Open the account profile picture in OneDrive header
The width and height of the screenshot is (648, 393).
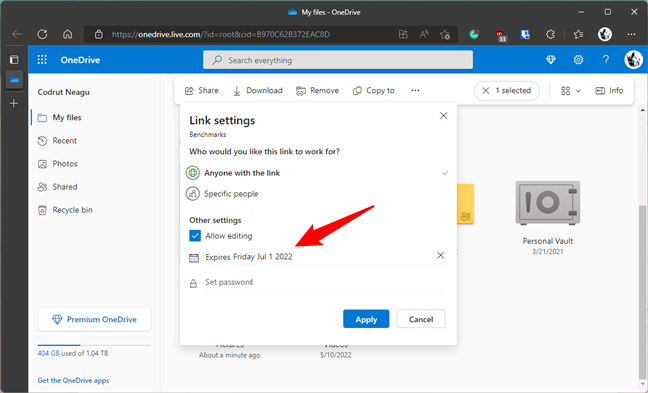pyautogui.click(x=633, y=60)
